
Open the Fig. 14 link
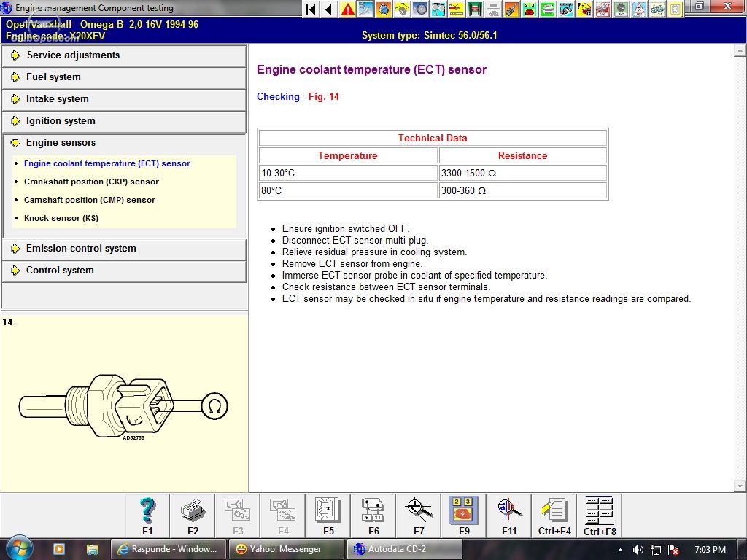324,97
